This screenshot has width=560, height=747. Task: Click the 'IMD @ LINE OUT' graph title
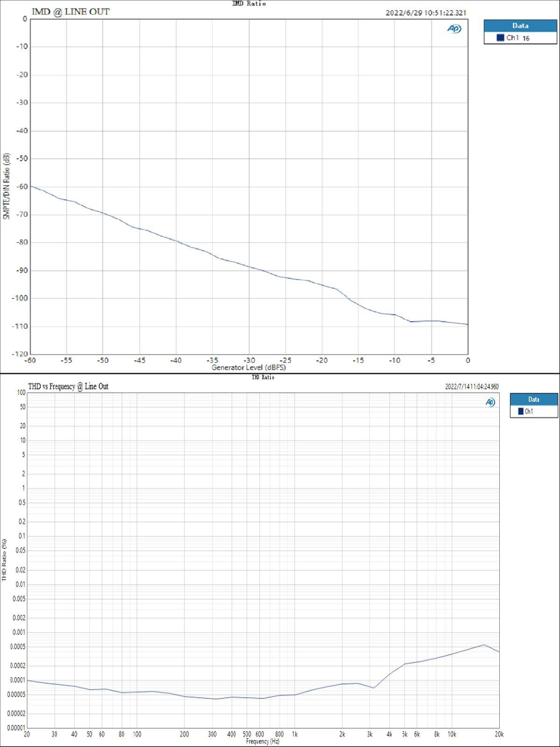(x=70, y=12)
